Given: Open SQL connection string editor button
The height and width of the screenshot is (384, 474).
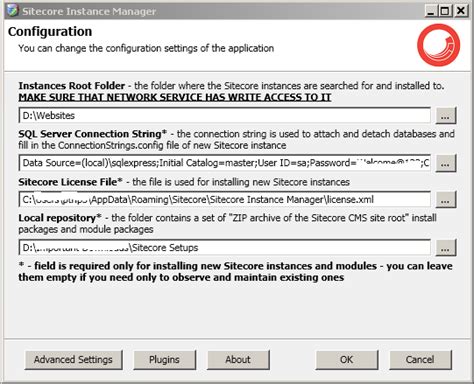Looking at the screenshot, I should point(446,163).
